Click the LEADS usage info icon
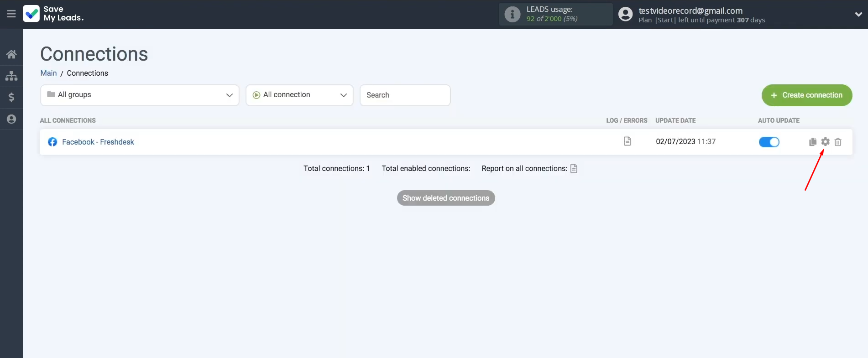This screenshot has width=868, height=358. [512, 14]
